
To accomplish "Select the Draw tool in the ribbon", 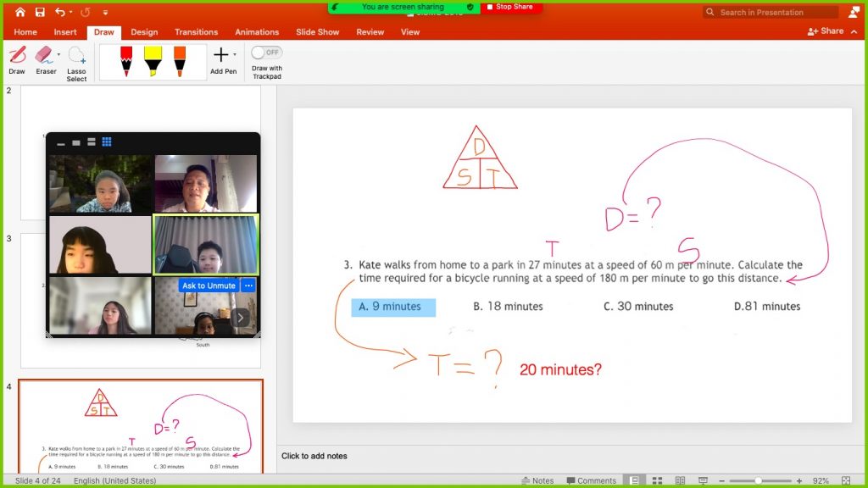I will tap(17, 58).
